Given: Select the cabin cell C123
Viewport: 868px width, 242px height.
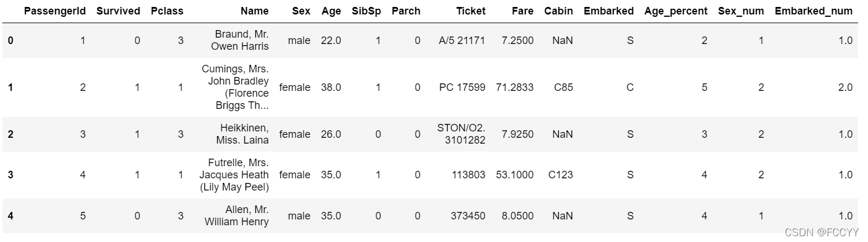Looking at the screenshot, I should pos(560,175).
